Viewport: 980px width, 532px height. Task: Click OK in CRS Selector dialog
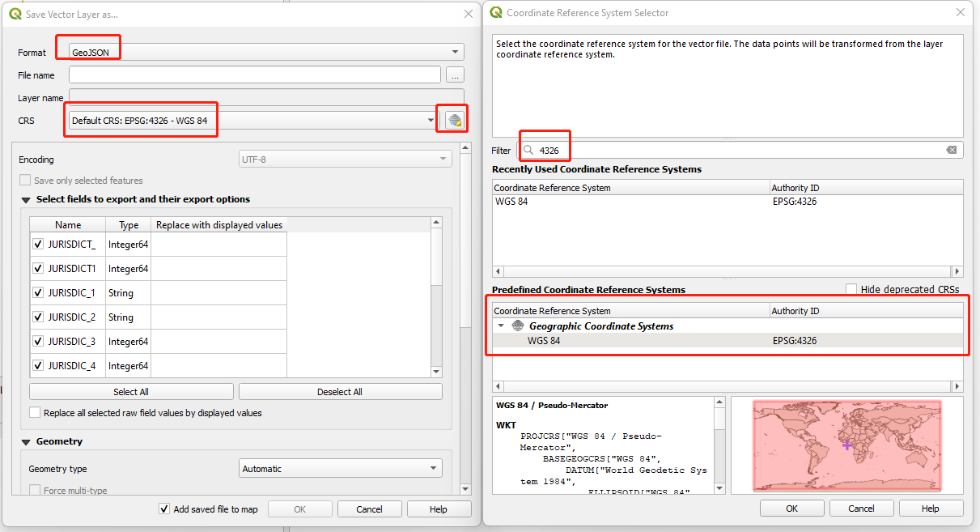point(791,509)
